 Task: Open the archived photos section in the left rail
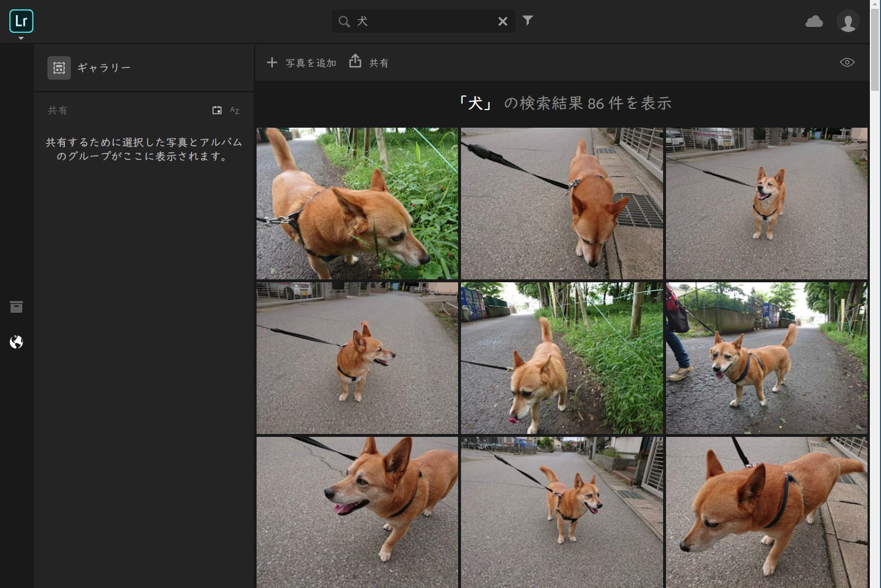16,306
